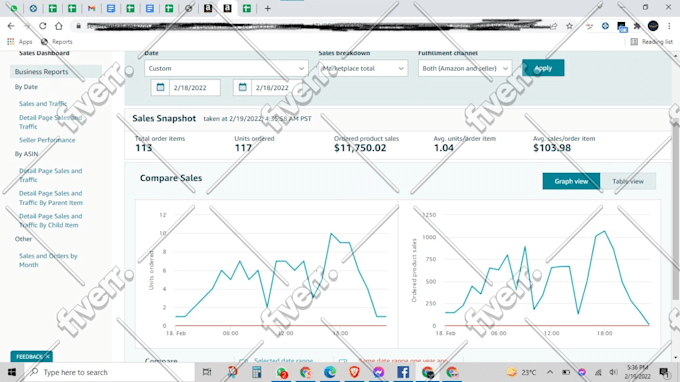The width and height of the screenshot is (680, 382).
Task: Launch Calculator from taskbar
Action: (257, 372)
